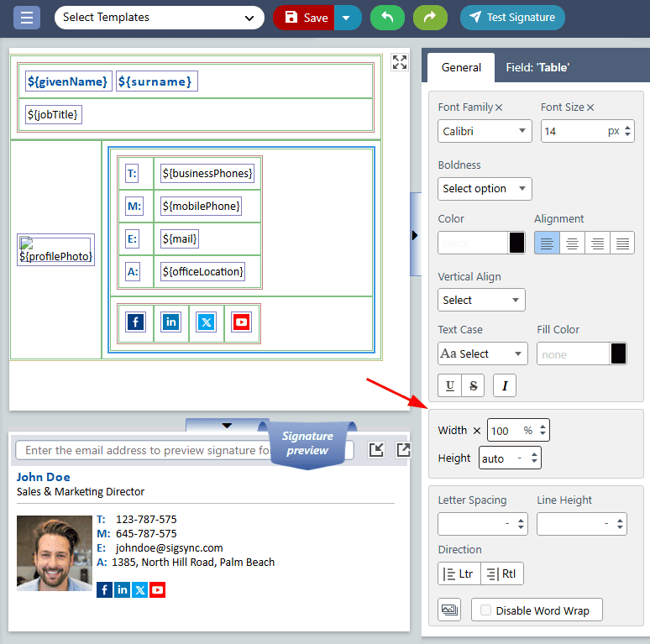The width and height of the screenshot is (650, 644).
Task: Click the redo arrow button
Action: point(430,17)
